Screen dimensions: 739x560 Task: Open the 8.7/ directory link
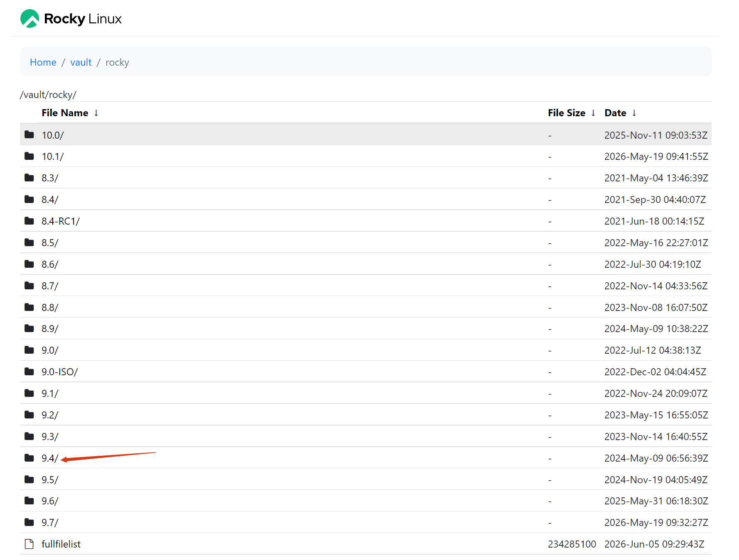pyautogui.click(x=50, y=286)
